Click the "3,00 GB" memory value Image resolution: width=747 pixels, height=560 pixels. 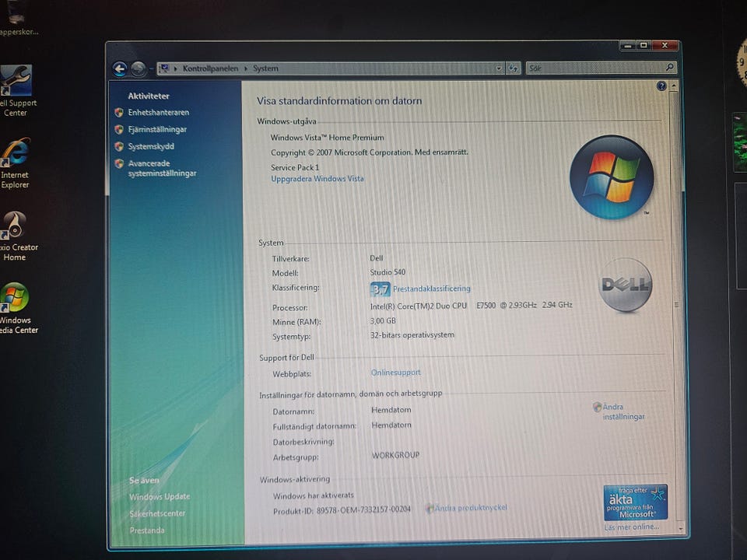(383, 321)
